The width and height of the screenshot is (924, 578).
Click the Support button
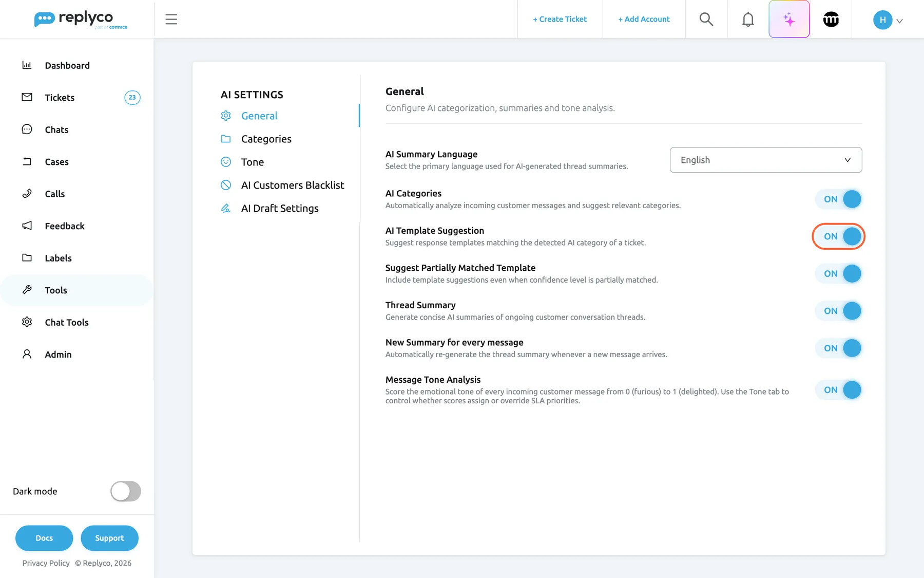point(109,538)
